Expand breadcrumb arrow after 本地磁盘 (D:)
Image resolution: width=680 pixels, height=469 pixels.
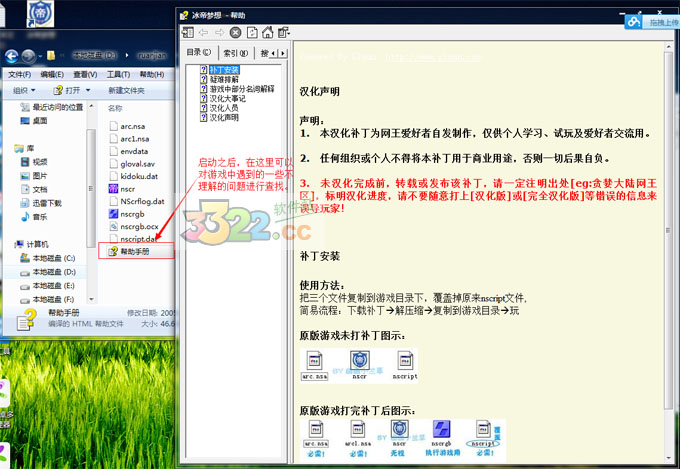tap(127, 56)
